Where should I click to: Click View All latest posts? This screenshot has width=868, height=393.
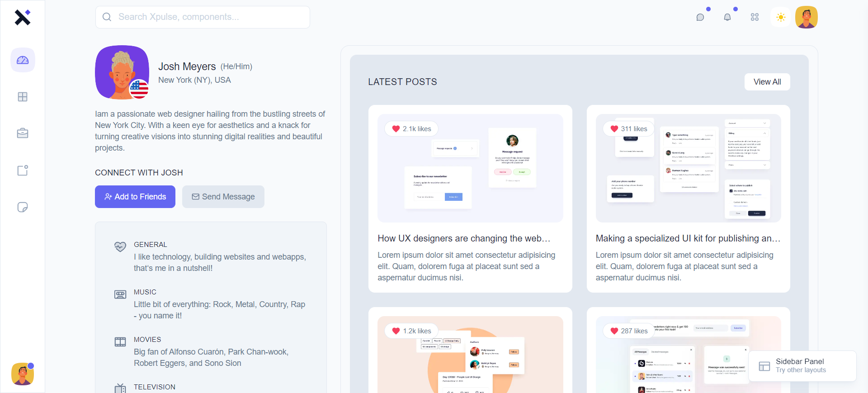click(767, 82)
